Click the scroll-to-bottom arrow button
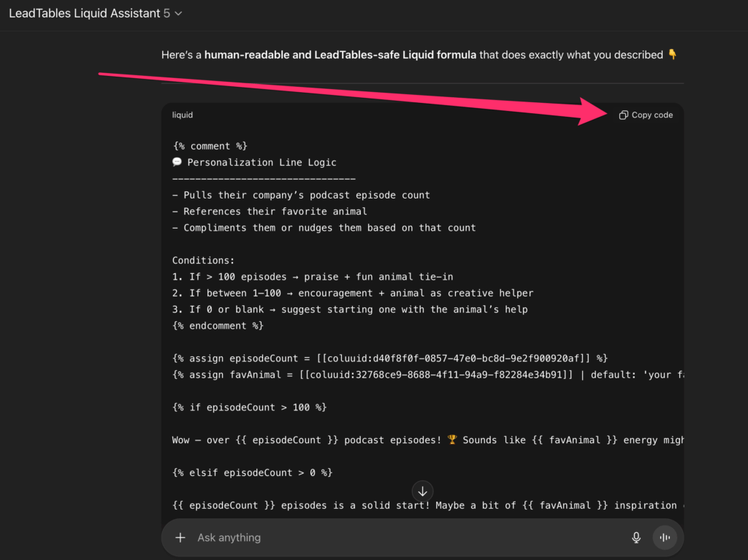The height and width of the screenshot is (560, 748). pos(422,491)
